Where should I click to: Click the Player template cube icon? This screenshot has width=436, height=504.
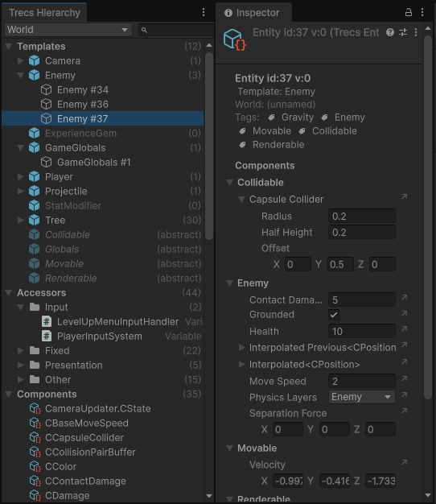[x=34, y=176]
